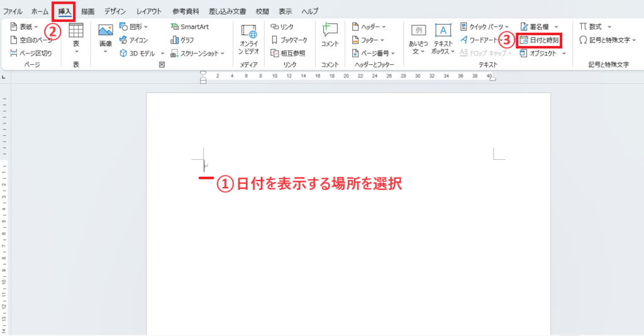
Task: Place cursor at document's first line
Action: [204, 166]
